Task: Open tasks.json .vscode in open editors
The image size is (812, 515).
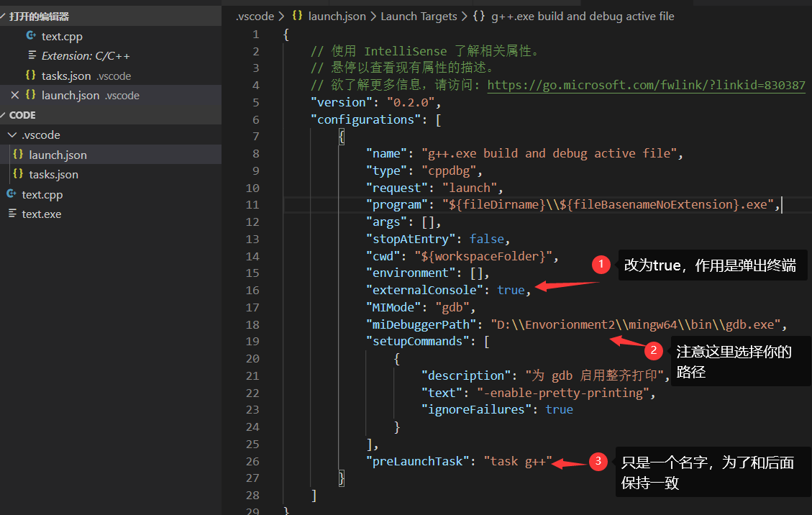Action: [86, 76]
